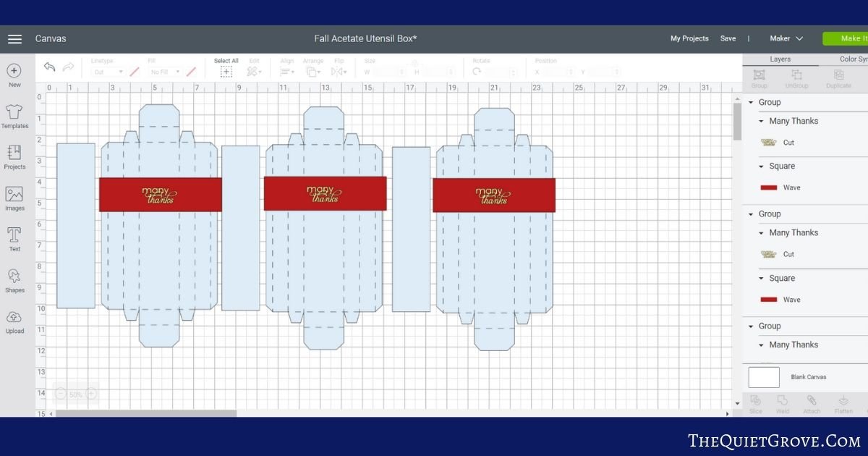Viewport: 868px width, 456px height.
Task: Click the Group layers icon
Action: click(x=759, y=75)
